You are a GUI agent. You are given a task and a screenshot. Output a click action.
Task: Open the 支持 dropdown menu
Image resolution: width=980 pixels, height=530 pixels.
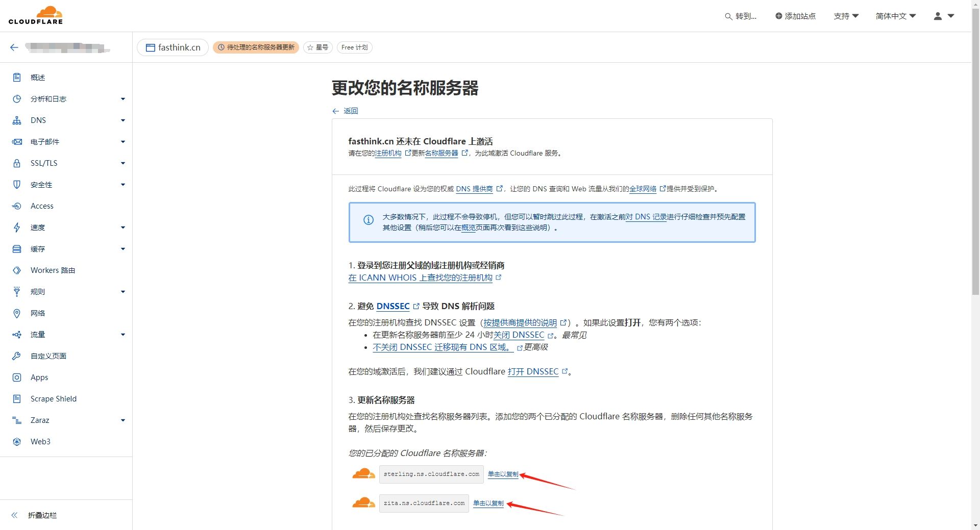(x=846, y=16)
